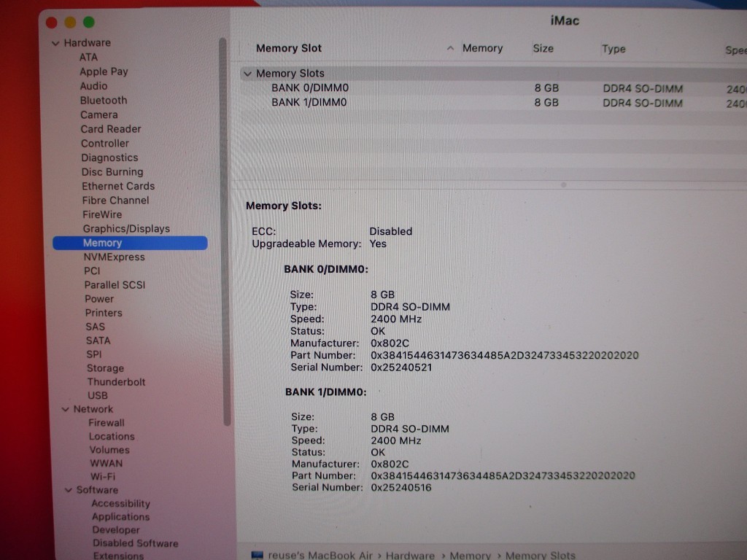
Task: Select Audio hardware entry
Action: [94, 86]
